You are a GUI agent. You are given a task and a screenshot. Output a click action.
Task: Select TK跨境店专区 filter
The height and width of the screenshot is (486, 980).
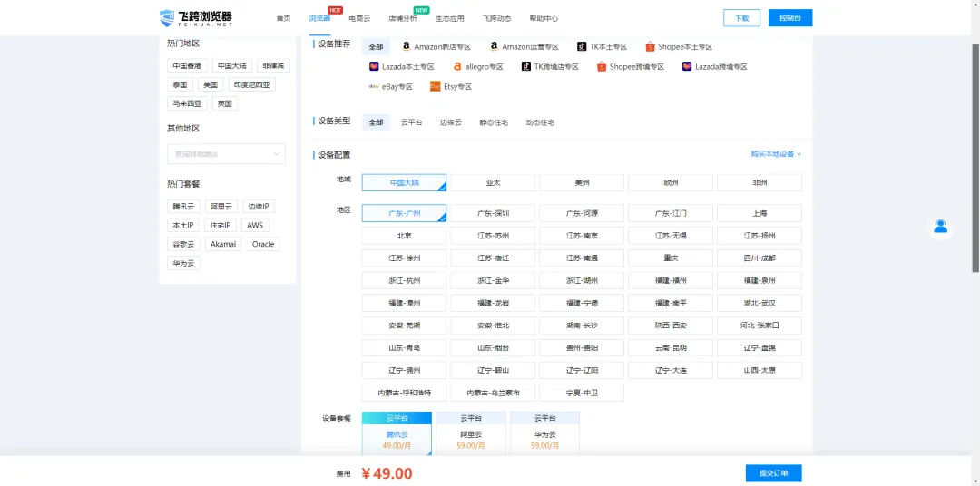(x=549, y=67)
